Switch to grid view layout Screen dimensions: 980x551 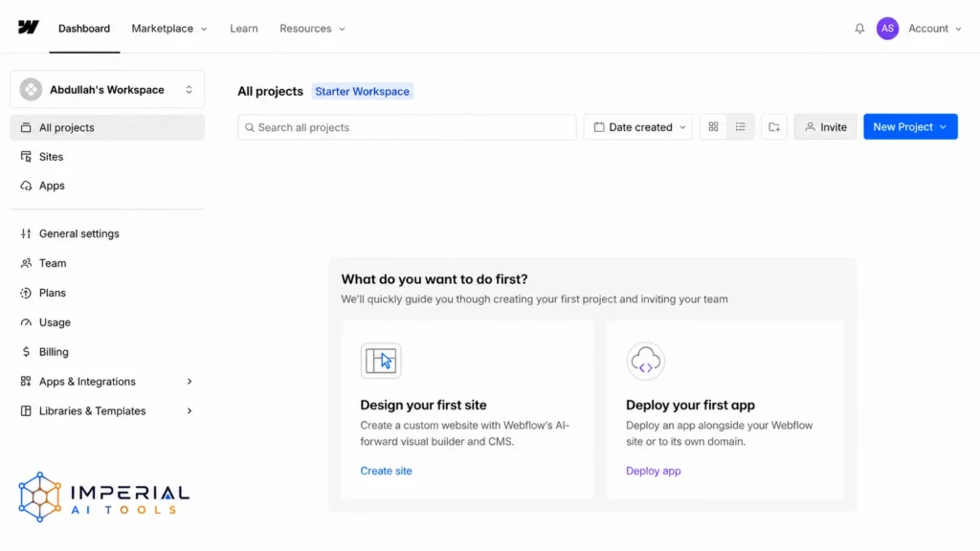pos(713,127)
